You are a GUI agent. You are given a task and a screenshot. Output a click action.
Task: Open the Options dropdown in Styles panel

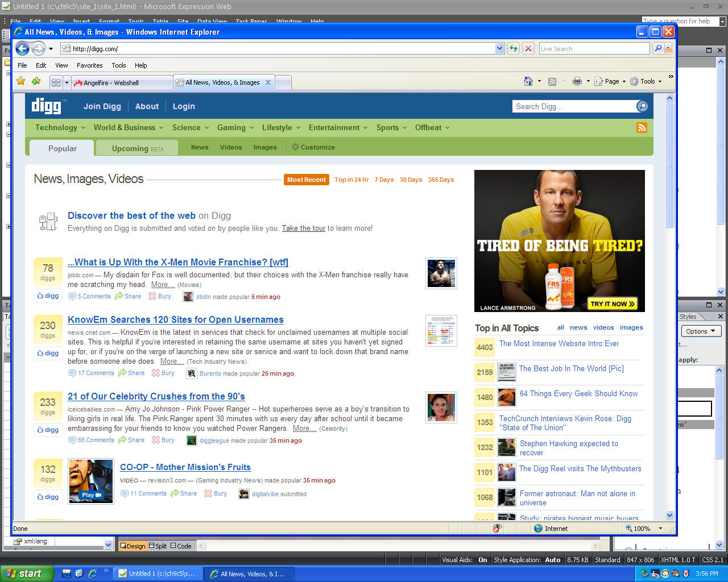coord(701,331)
